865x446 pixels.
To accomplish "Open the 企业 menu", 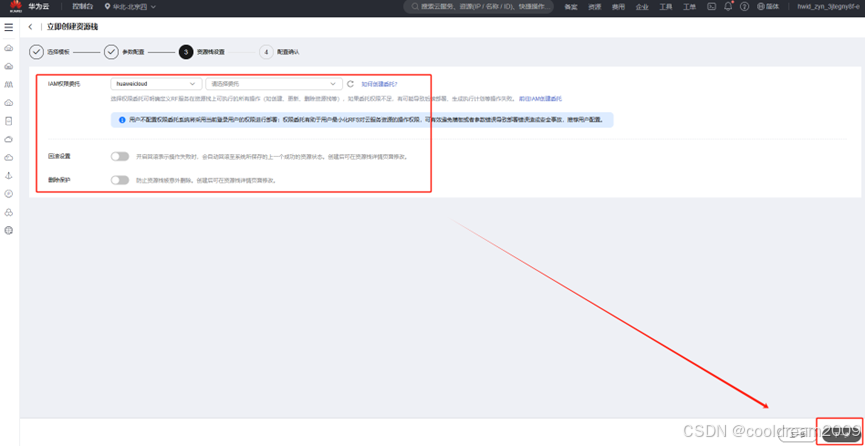I will pyautogui.click(x=642, y=7).
